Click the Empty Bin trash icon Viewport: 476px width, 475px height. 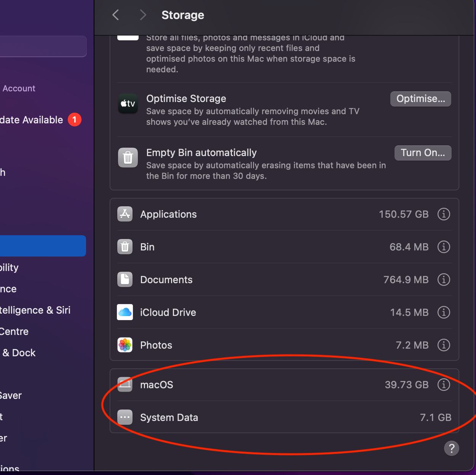click(x=128, y=158)
